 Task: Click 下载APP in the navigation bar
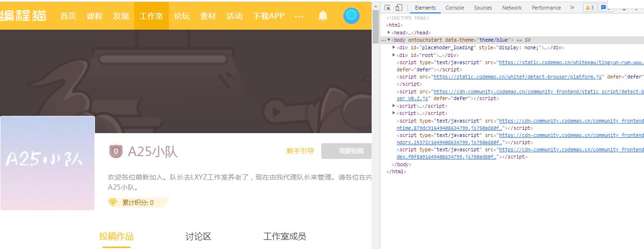click(269, 16)
